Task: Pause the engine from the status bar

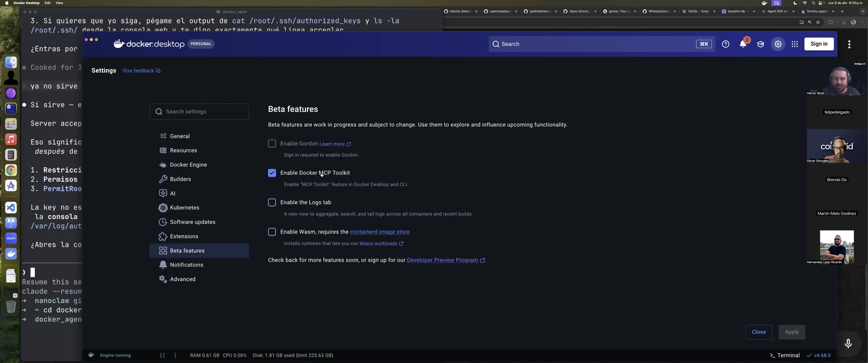Action: 162,355
